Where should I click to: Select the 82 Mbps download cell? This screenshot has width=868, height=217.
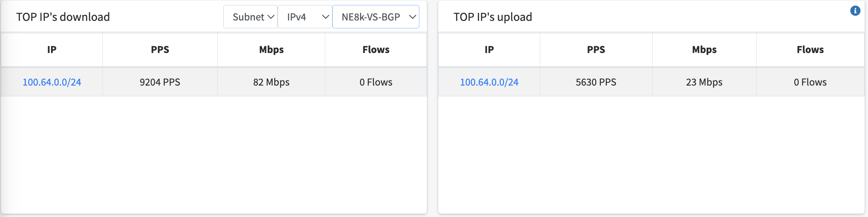click(271, 82)
